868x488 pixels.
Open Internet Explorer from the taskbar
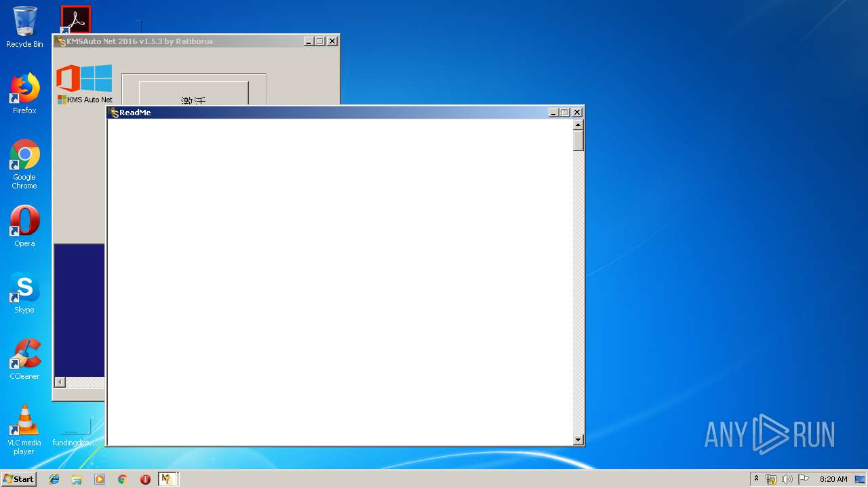(54, 479)
